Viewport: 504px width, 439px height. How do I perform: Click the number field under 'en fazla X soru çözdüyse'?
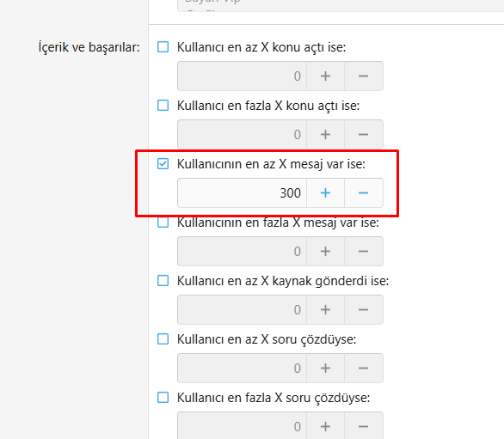click(x=242, y=426)
